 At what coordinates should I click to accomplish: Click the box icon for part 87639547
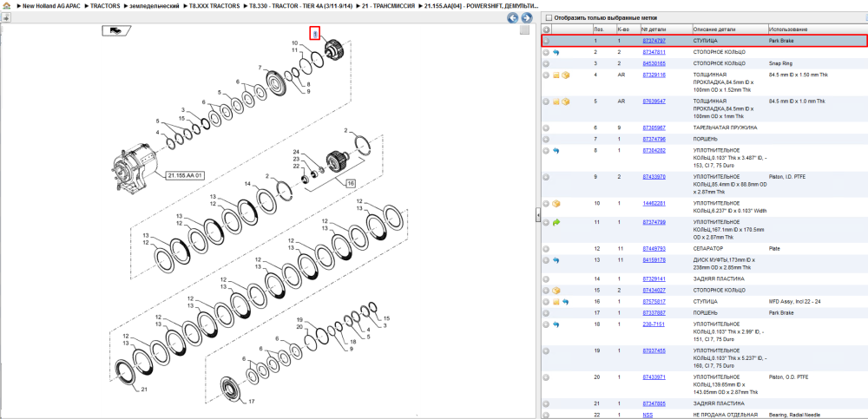(566, 101)
